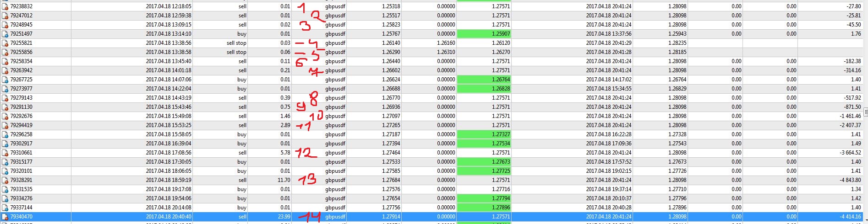
Task: Select the 'sell stop' type in row 79255821
Action: (x=236, y=43)
